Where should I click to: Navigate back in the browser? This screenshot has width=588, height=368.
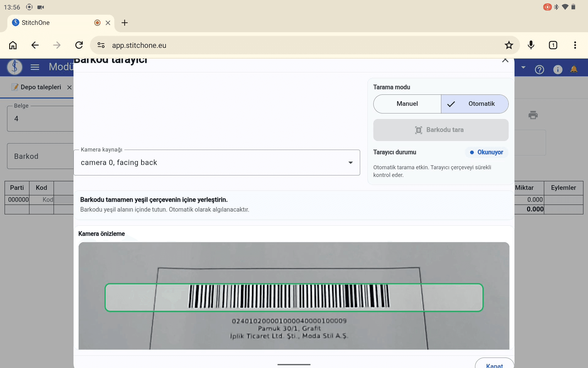(35, 45)
